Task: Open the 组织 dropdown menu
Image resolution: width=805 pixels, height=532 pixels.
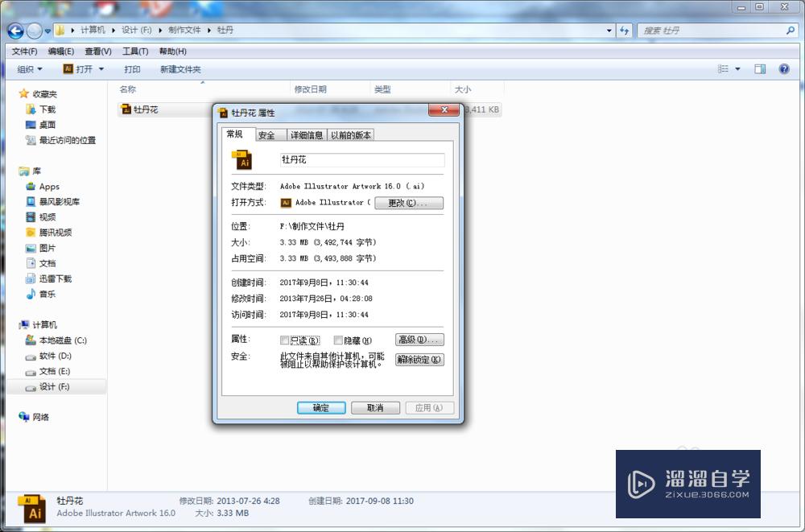Action: pyautogui.click(x=29, y=69)
